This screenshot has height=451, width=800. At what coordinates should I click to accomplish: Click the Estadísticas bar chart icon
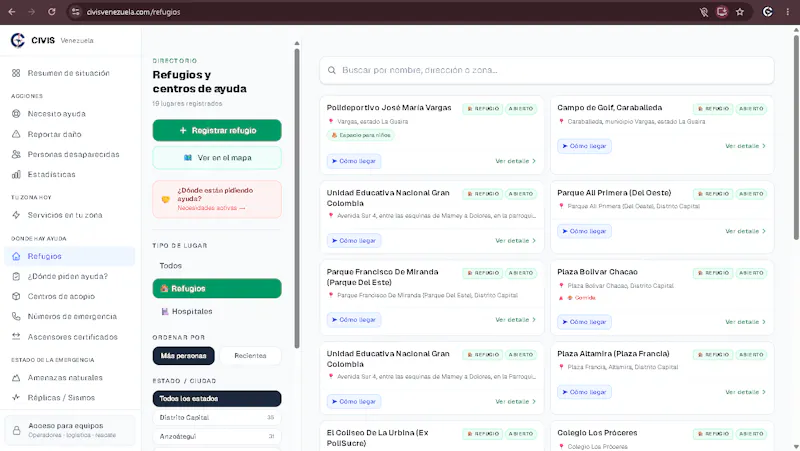[16, 174]
